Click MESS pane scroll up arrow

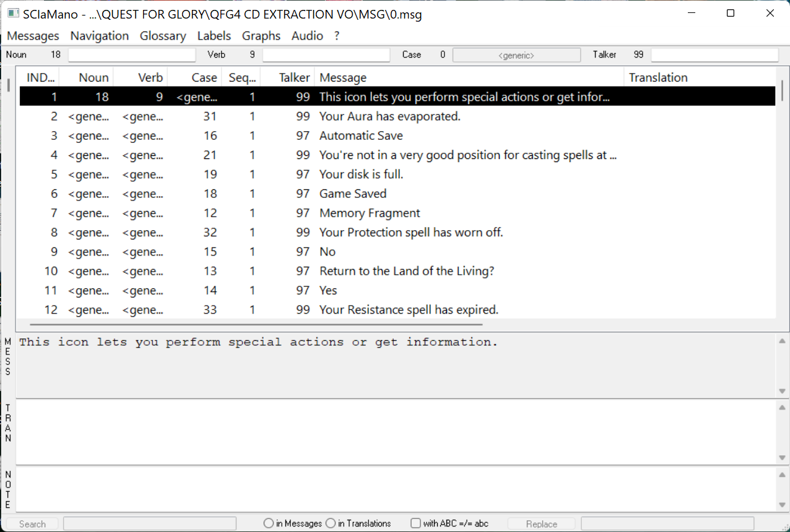pos(783,341)
